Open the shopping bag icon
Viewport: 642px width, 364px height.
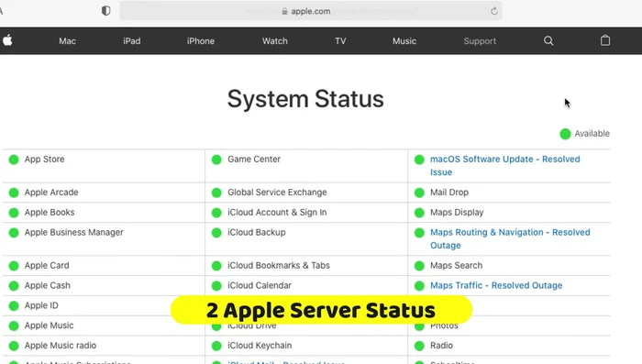pyautogui.click(x=605, y=40)
